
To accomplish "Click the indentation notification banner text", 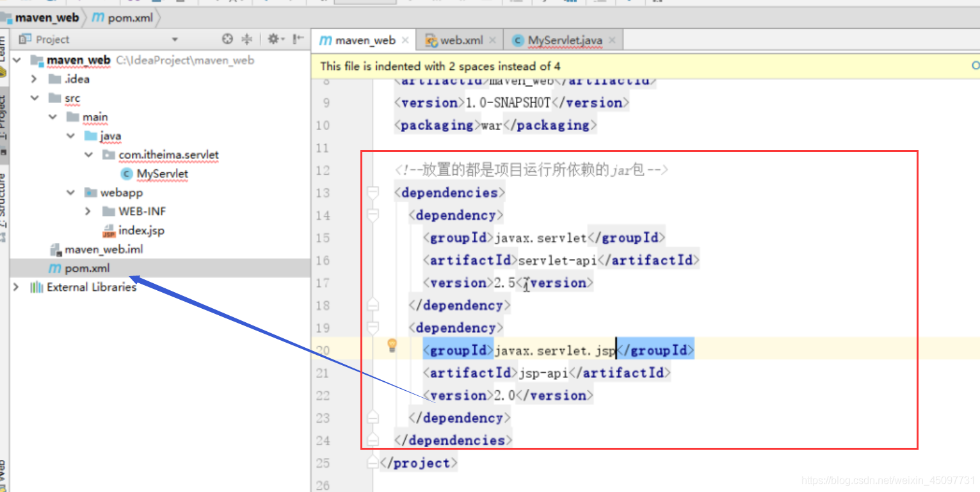I will (x=440, y=66).
